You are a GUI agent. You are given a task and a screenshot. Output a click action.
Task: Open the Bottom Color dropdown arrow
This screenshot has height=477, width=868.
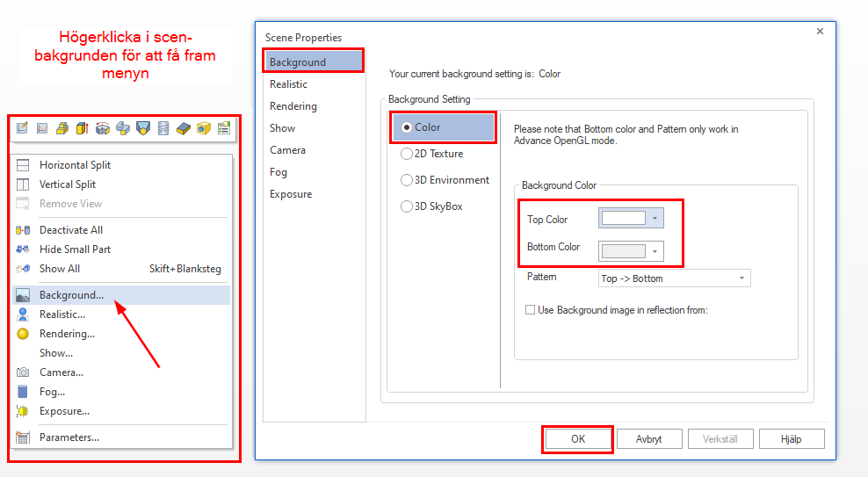tap(655, 251)
